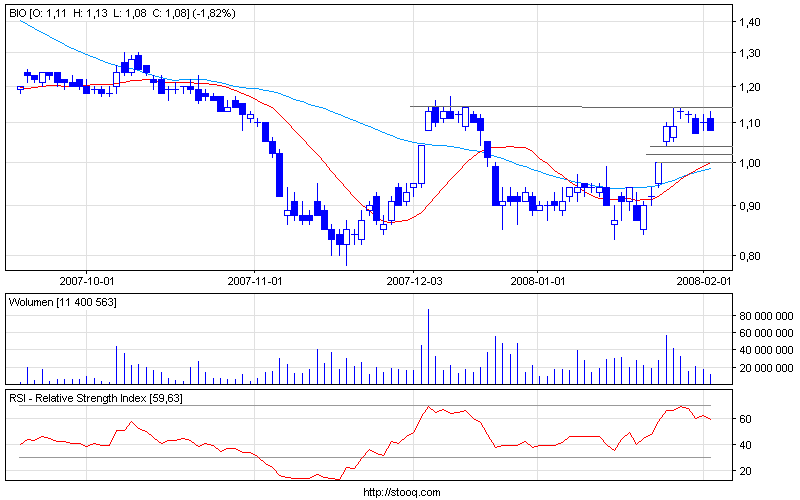Click the 2007-10-01 date axis label

(x=86, y=281)
